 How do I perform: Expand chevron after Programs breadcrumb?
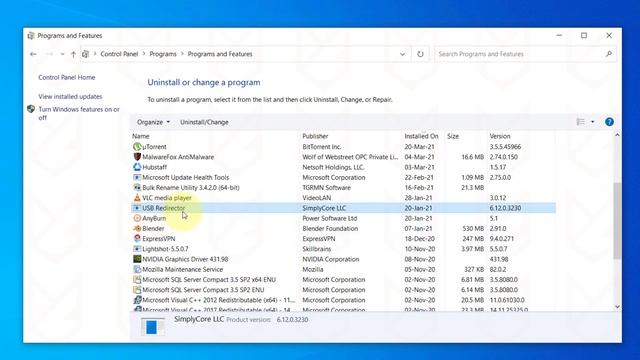[182, 54]
